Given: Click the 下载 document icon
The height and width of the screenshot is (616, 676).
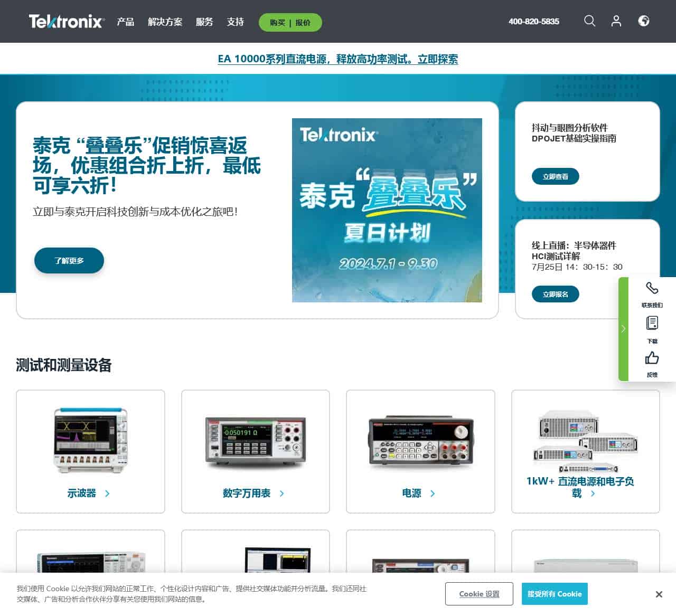Looking at the screenshot, I should (652, 323).
